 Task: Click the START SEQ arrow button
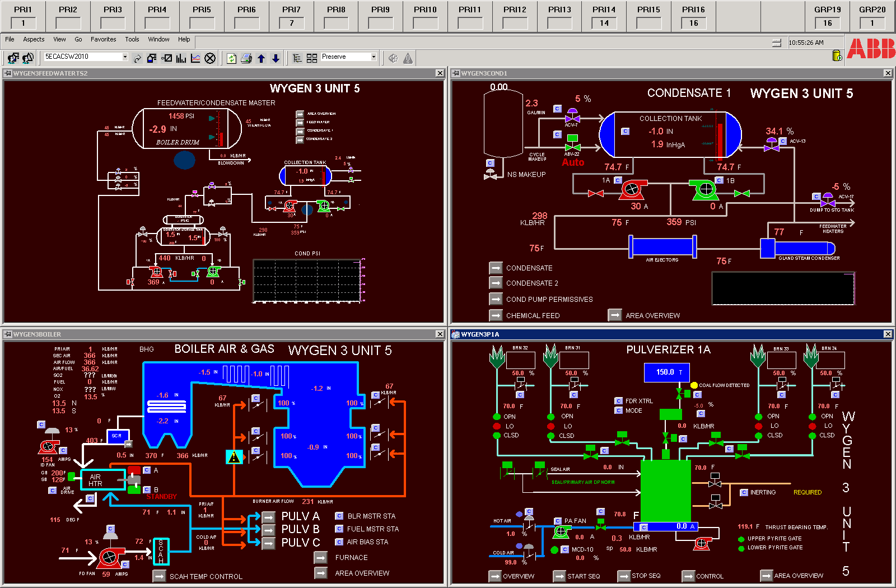click(x=559, y=576)
